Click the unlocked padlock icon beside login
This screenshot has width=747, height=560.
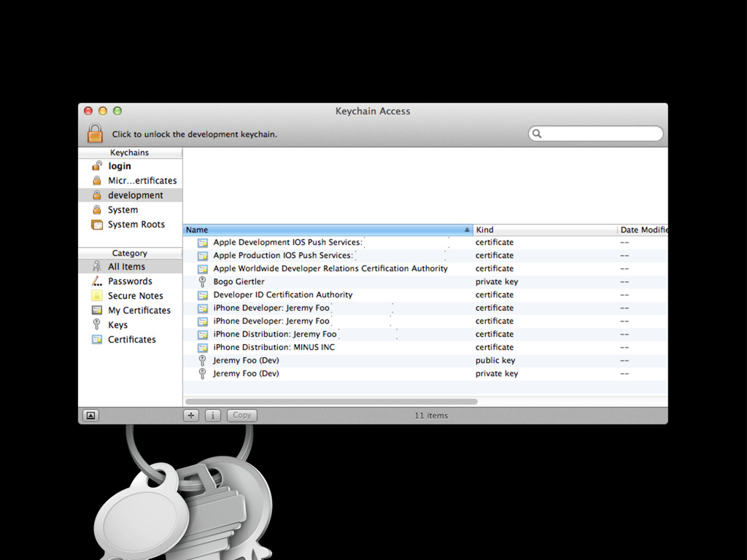(97, 166)
